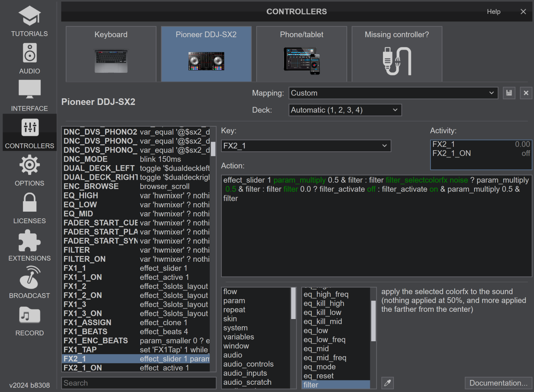This screenshot has width=534, height=392.
Task: Select the FX1_2 mapping row
Action: point(136,286)
